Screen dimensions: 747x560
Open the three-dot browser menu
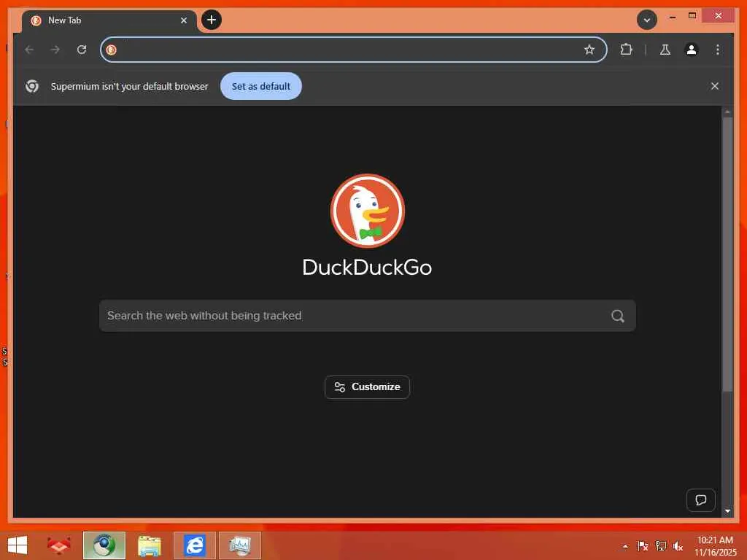pyautogui.click(x=718, y=50)
